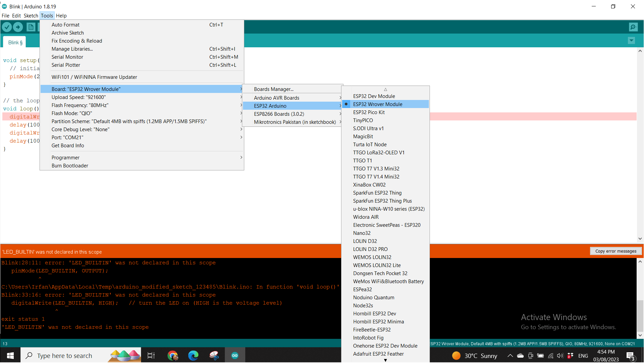Select Adafruit ESP32 Feather board
Viewport: 644px width, 363px height.
point(385,354)
